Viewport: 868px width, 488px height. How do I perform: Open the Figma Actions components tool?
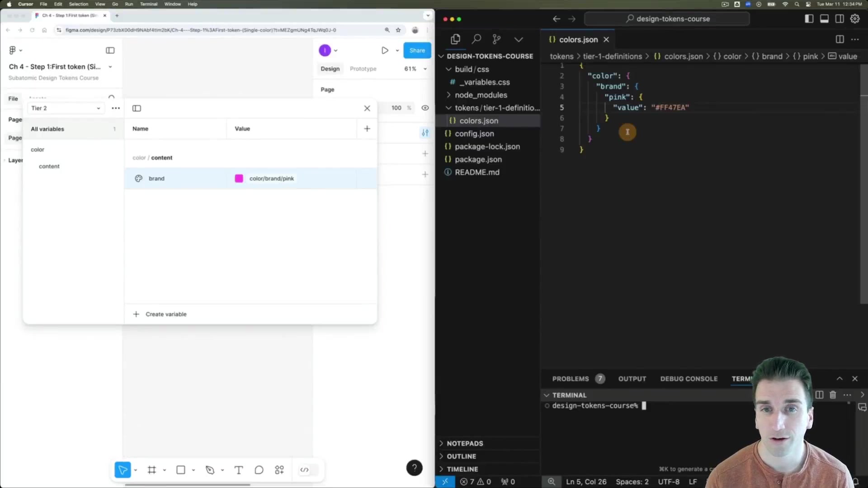coord(279,470)
